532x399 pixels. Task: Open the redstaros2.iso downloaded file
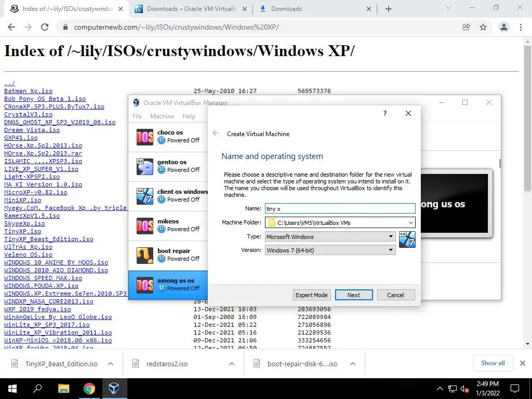click(167, 364)
